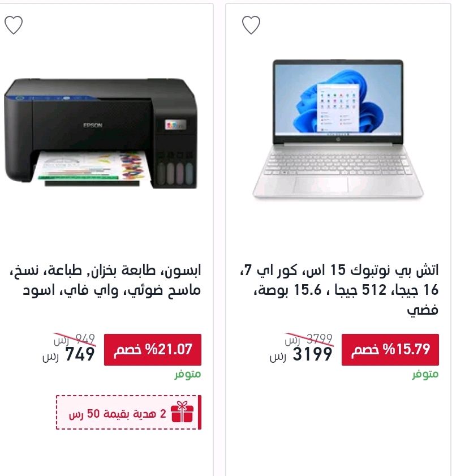The width and height of the screenshot is (452, 476).
Task: Open the 2 هدية بقيمة 50 رس gift offer
Action: pos(128,412)
